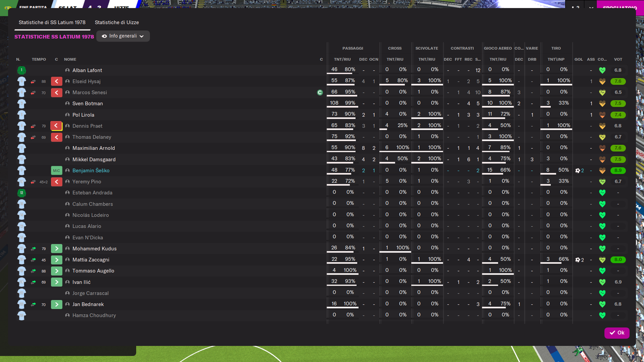Image resolution: width=644 pixels, height=362 pixels.
Task: Click the red substituted-off arrow for Marcos Senesi
Action: click(56, 93)
